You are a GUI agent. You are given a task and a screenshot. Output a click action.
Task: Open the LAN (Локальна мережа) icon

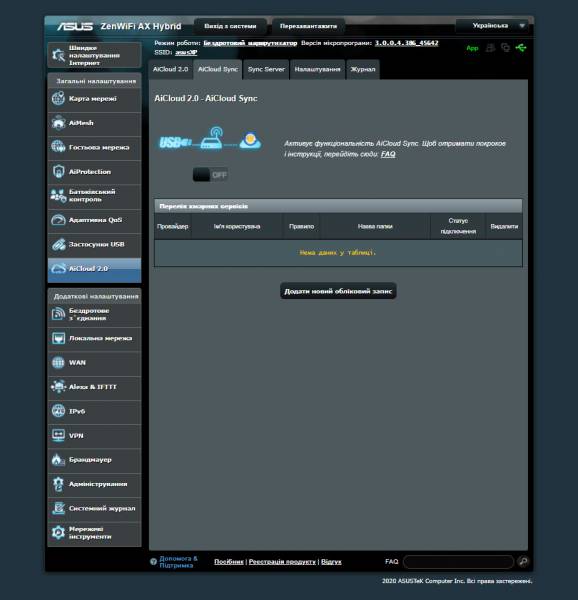(x=58, y=338)
